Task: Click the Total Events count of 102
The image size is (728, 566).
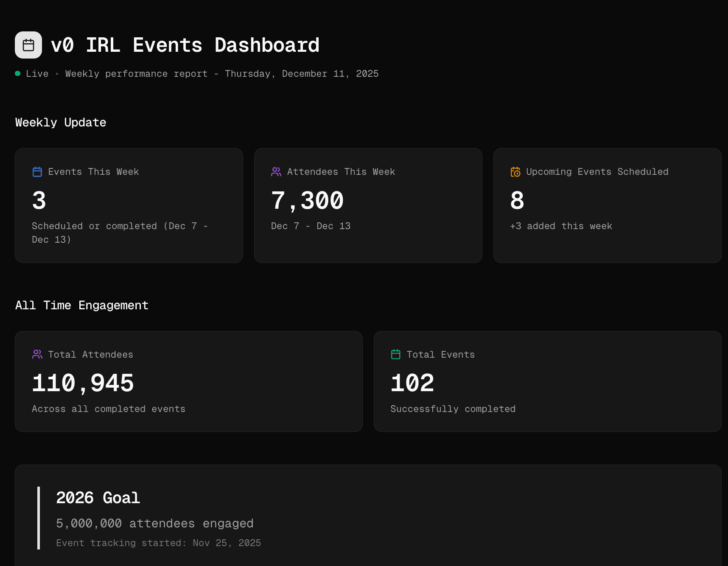Action: pyautogui.click(x=412, y=382)
